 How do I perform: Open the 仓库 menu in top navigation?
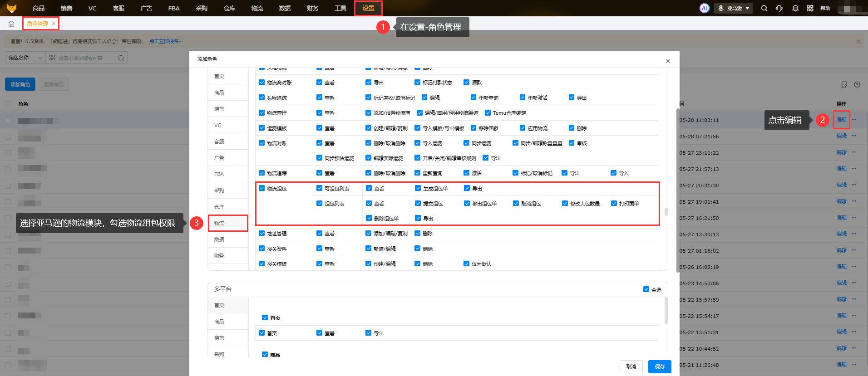pos(229,8)
